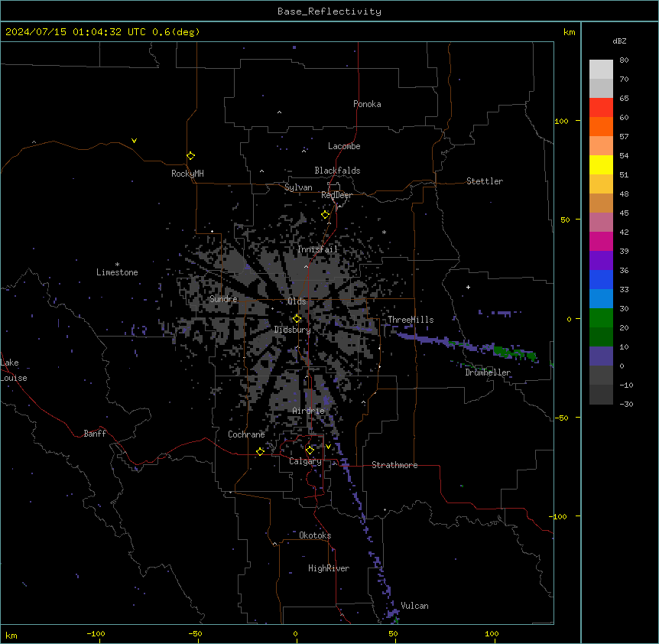Click the Innisfail town label
The width and height of the screenshot is (659, 644).
tap(318, 249)
